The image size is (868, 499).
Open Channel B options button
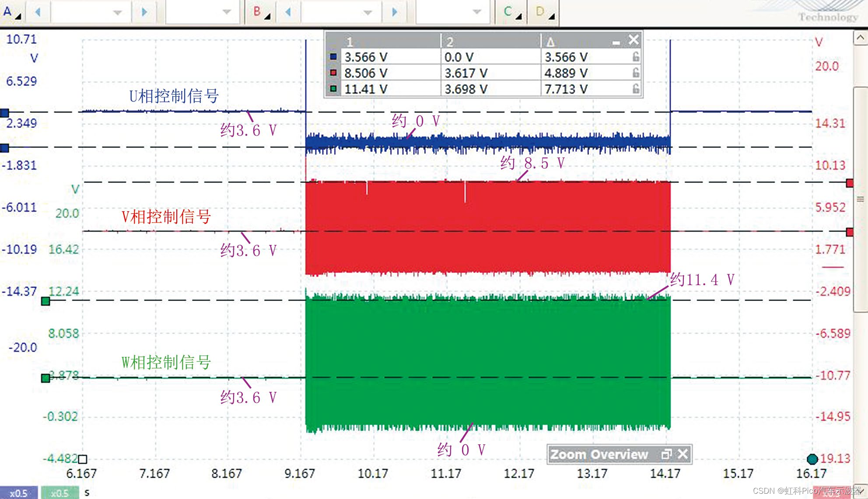261,12
